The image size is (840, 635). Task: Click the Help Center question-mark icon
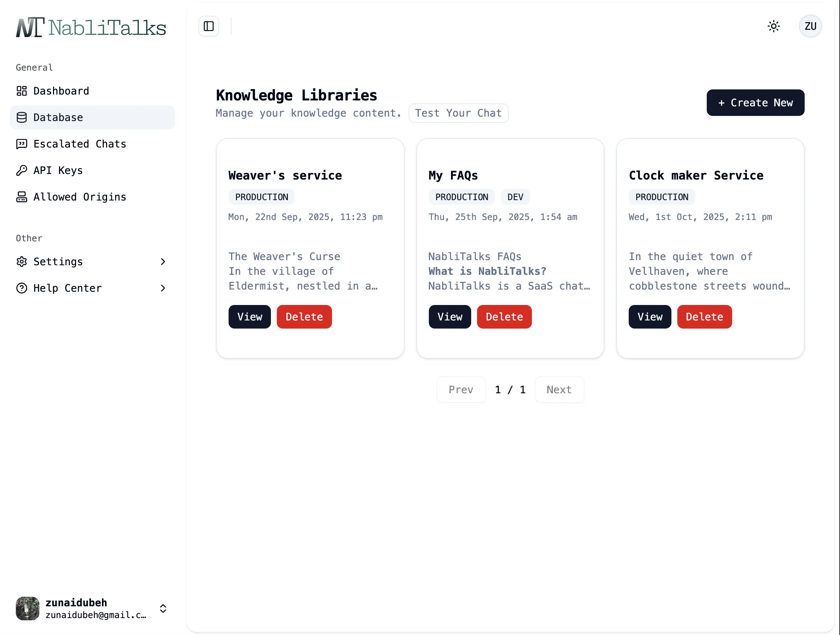pos(22,288)
